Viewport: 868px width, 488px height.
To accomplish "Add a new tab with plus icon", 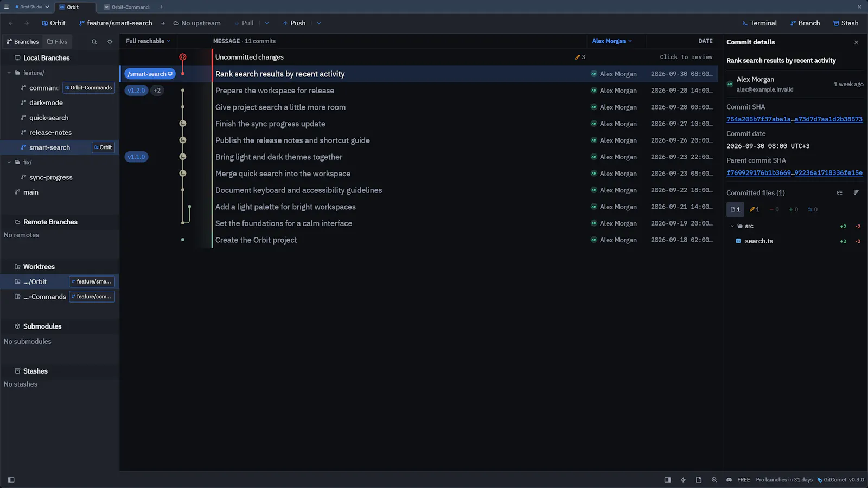I will pyautogui.click(x=162, y=7).
